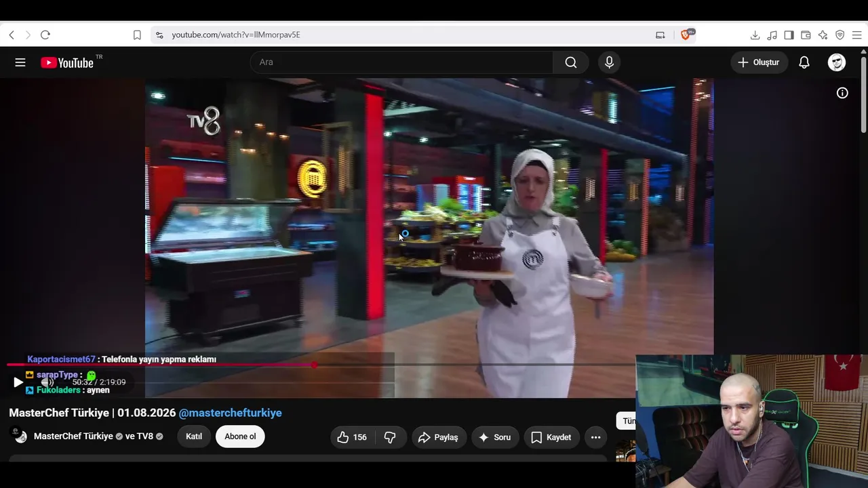The height and width of the screenshot is (488, 868).
Task: Open the Brave VPN shield icon
Action: click(x=840, y=35)
